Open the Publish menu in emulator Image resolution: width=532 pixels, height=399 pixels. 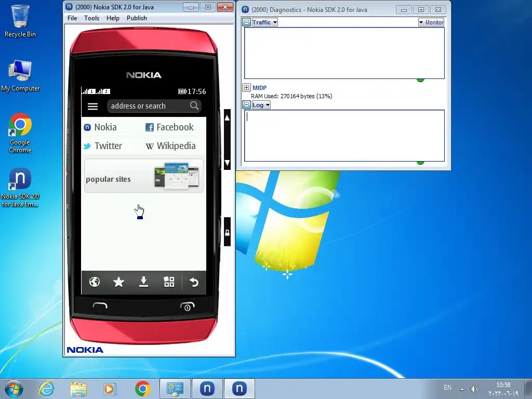pos(137,18)
